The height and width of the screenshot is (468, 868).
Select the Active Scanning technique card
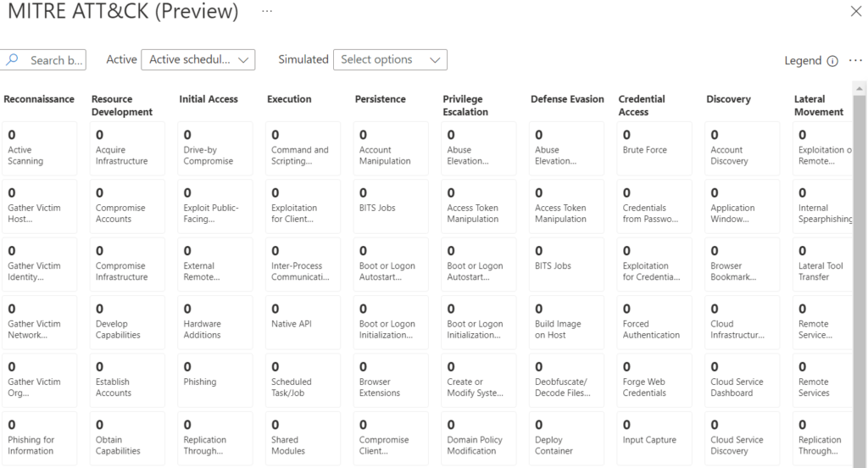tap(39, 148)
